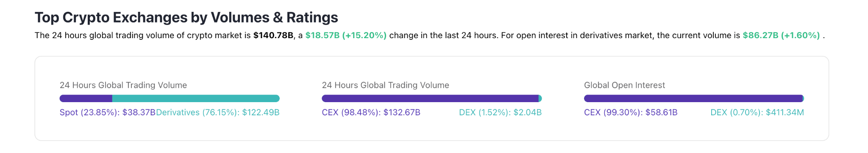This screenshot has width=868, height=153.
Task: Click the CEX trading volume purple bar
Action: click(x=430, y=98)
